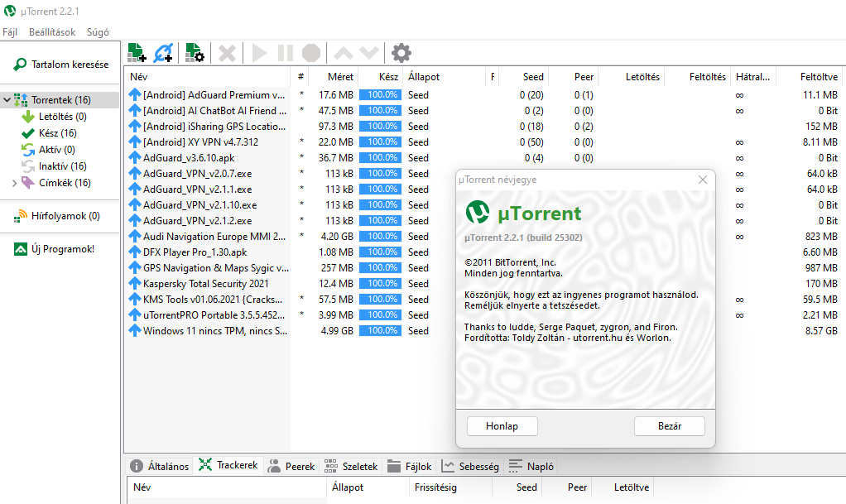Click the Kész green checkmark icon
Viewport: 846px width, 504px height.
pos(28,132)
